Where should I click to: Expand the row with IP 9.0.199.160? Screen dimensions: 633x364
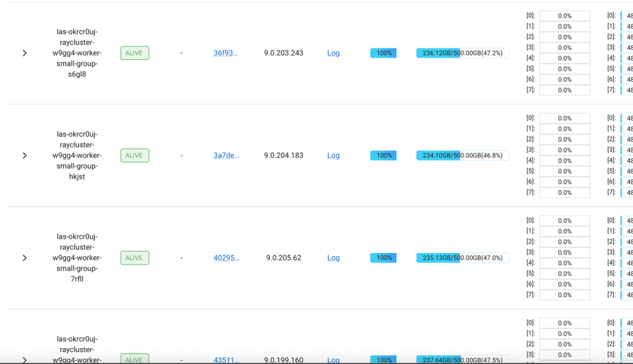tap(25, 359)
